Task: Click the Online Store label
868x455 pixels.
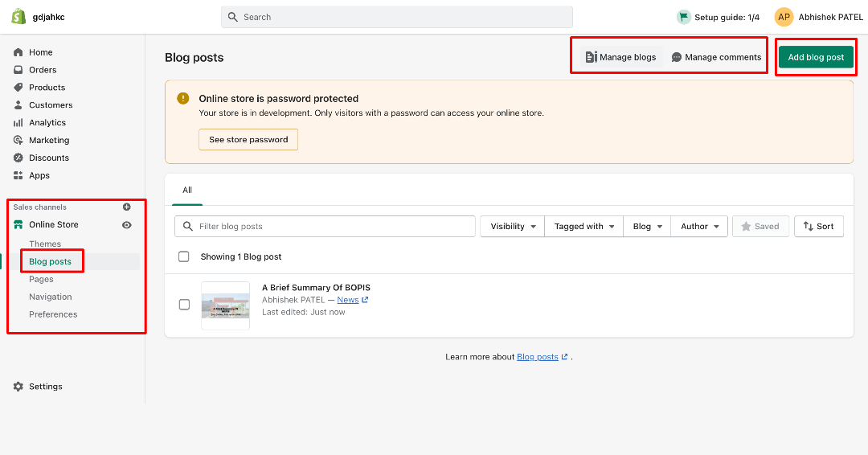Action: pyautogui.click(x=54, y=225)
